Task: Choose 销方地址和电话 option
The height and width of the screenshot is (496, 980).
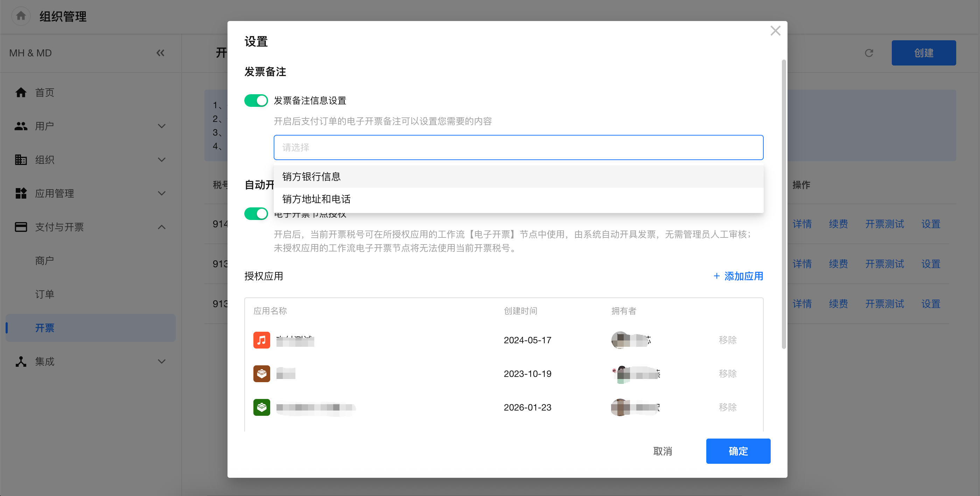Action: (x=316, y=199)
